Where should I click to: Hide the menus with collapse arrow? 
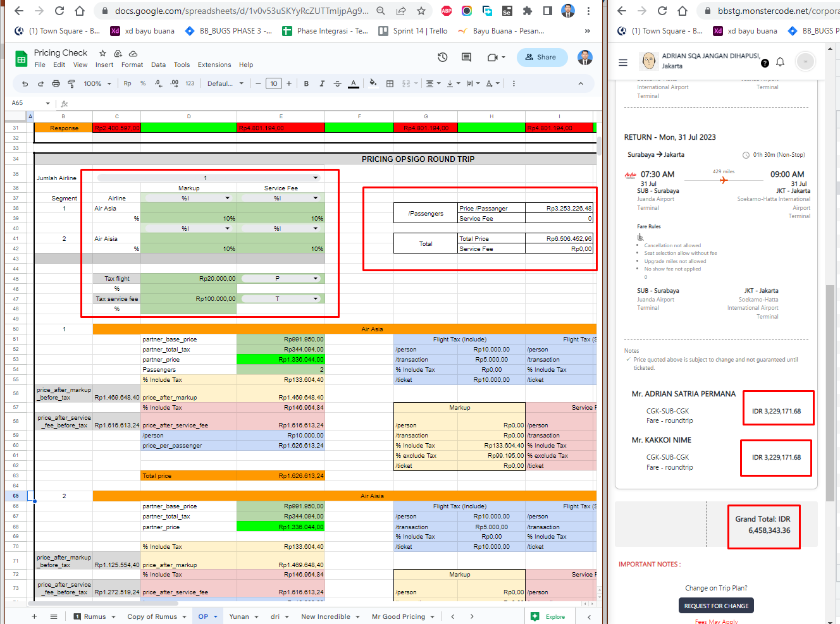pos(581,83)
